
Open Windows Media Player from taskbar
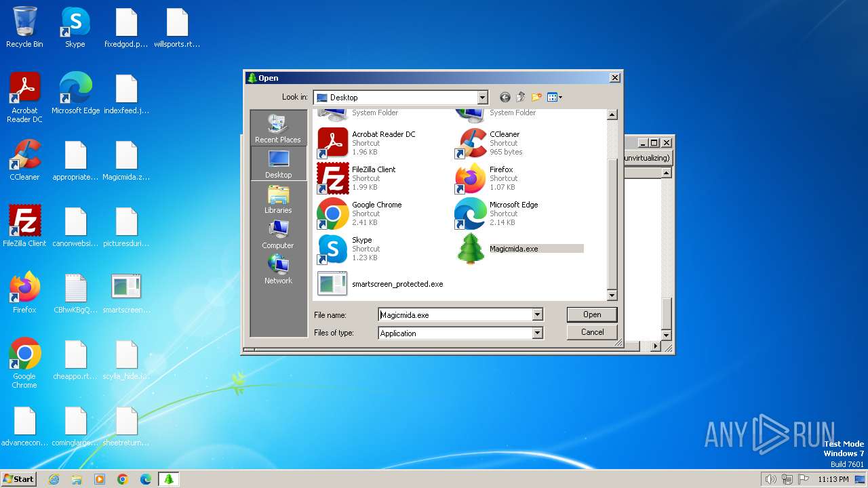point(100,479)
